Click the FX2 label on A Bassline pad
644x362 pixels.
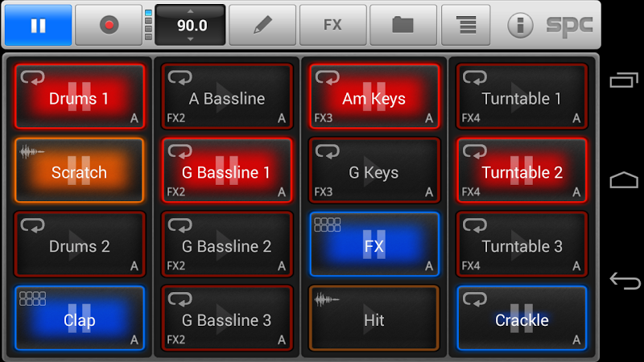175,118
